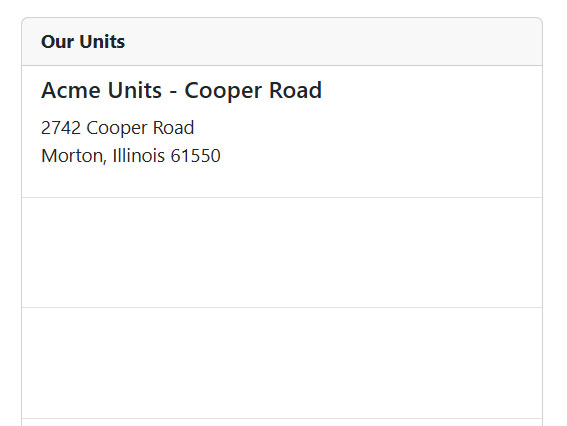Click blank space below the Morton address

(x=282, y=182)
